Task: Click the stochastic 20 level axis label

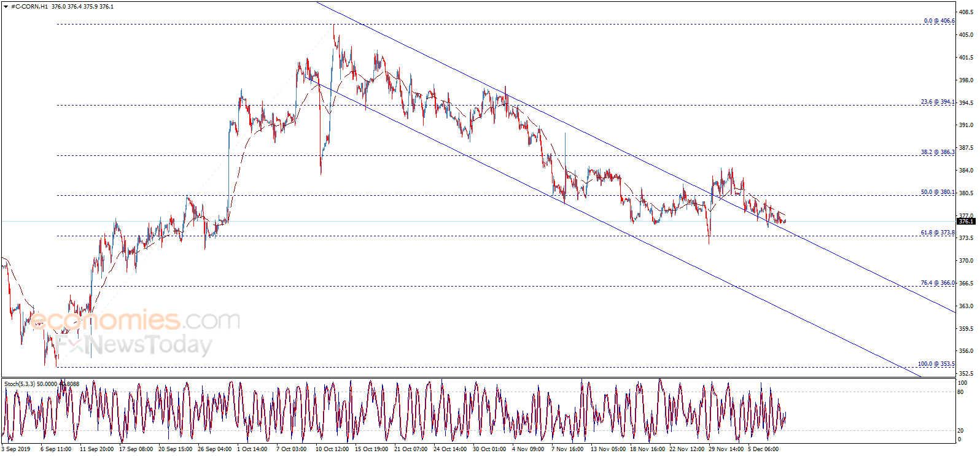Action: tap(961, 430)
